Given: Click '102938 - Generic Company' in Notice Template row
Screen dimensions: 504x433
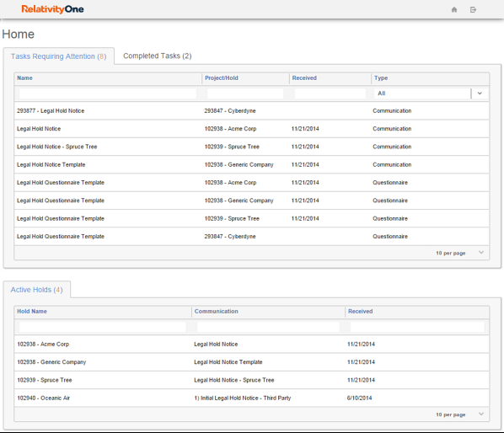Looking at the screenshot, I should 239,165.
